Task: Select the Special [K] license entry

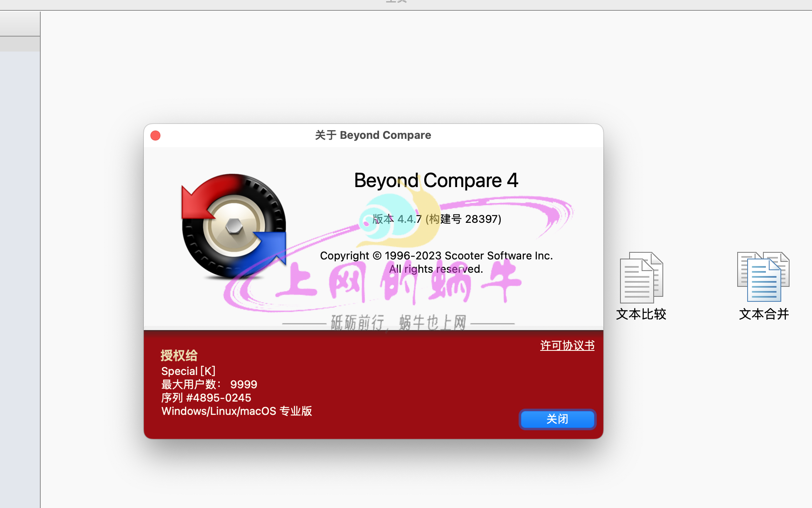Action: tap(188, 371)
